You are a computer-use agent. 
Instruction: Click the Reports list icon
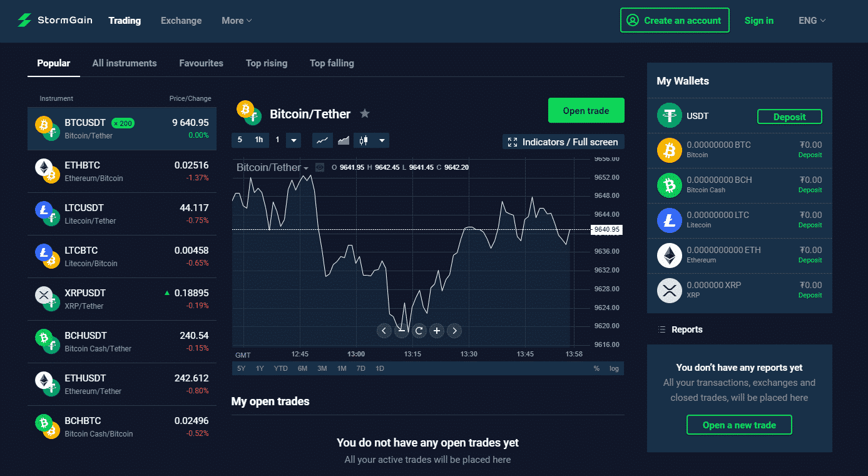coord(662,329)
